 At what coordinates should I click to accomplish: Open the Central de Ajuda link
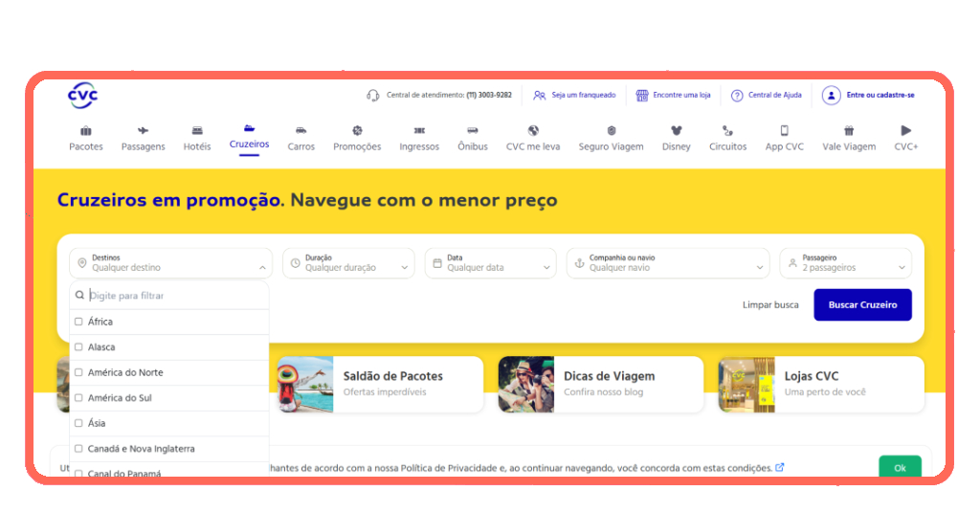point(767,96)
